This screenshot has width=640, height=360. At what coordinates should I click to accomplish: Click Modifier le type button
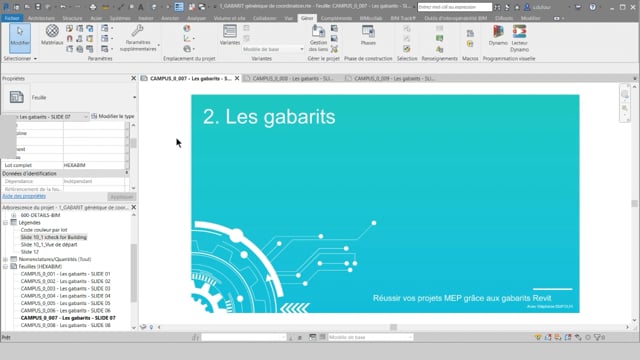[x=113, y=117]
